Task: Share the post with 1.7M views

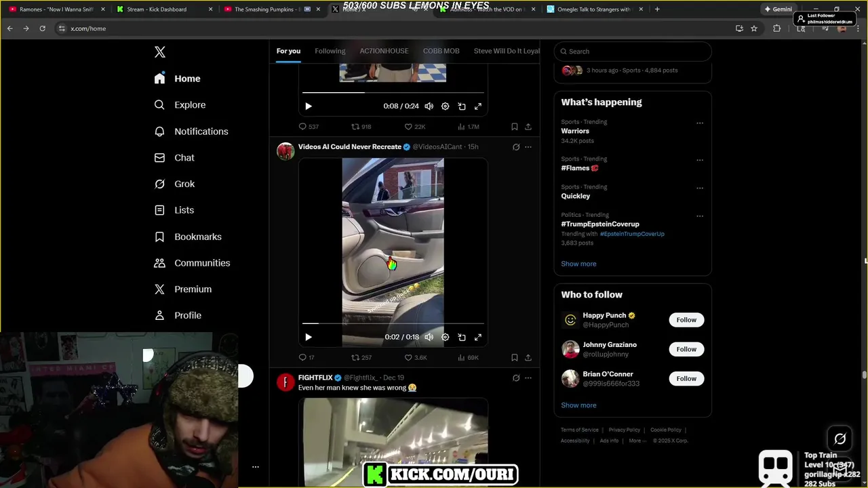Action: coord(528,127)
